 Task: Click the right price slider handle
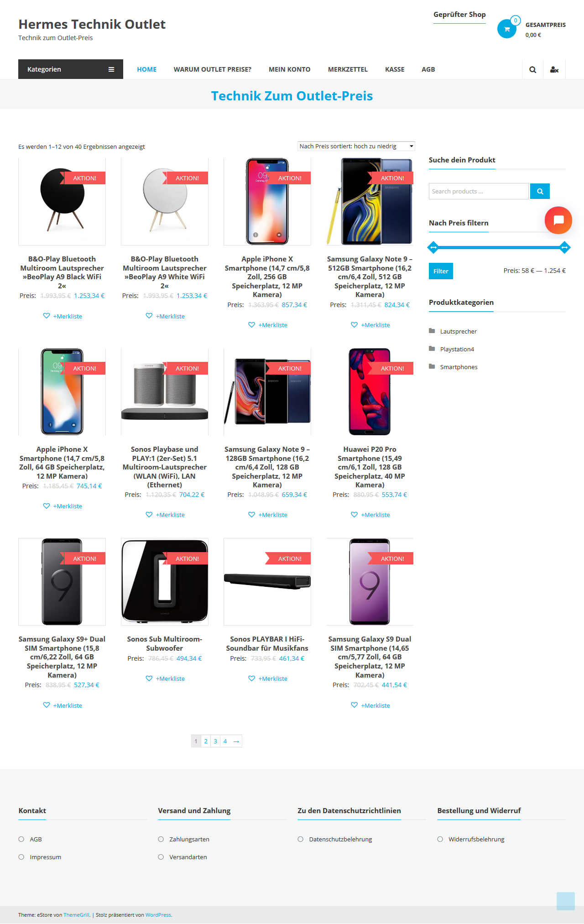(x=565, y=247)
